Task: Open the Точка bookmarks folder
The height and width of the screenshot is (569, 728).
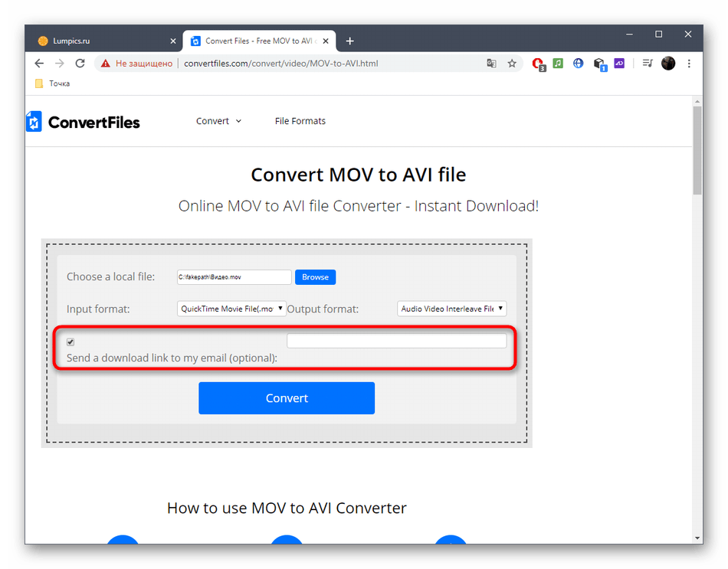Action: pos(52,83)
